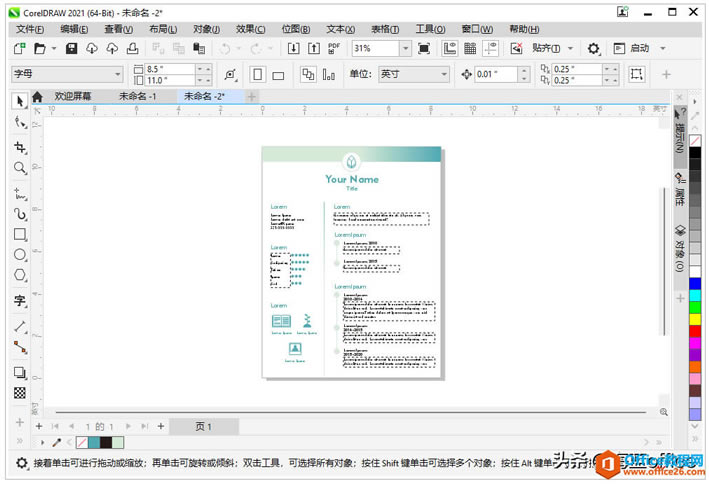Click the Paste clipboard icon

point(199,48)
